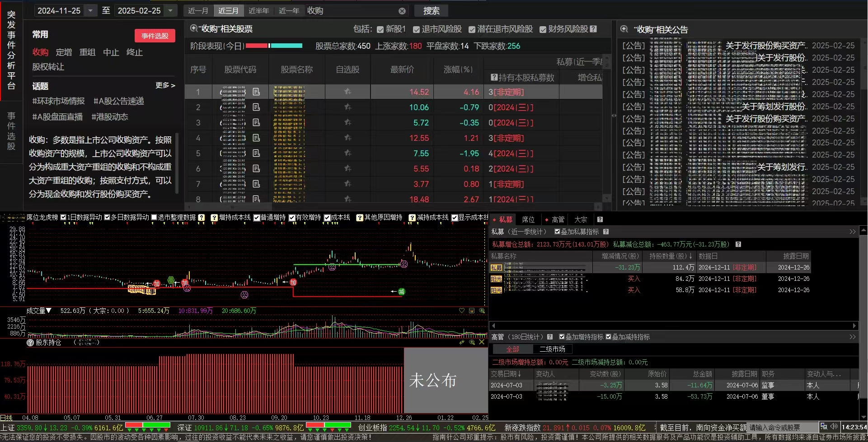Add row 1 stock to 自选股 watchlist
The image size is (868, 442).
point(347,92)
